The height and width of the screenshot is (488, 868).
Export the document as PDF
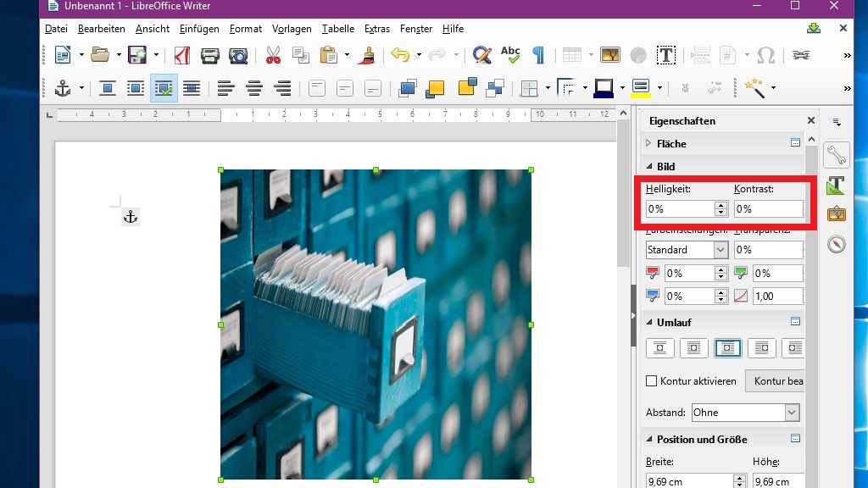[x=181, y=54]
